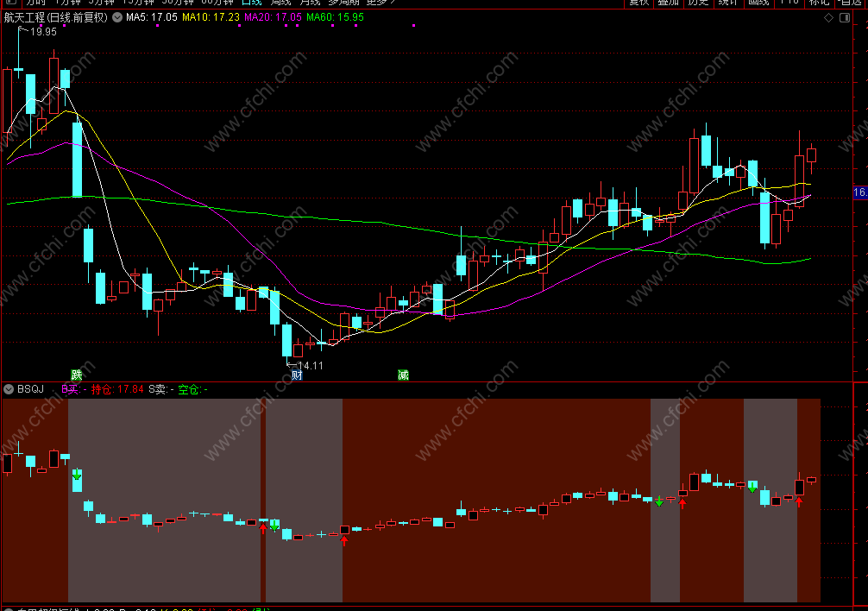Select the MA10: 17.23 indicator label

coord(211,17)
